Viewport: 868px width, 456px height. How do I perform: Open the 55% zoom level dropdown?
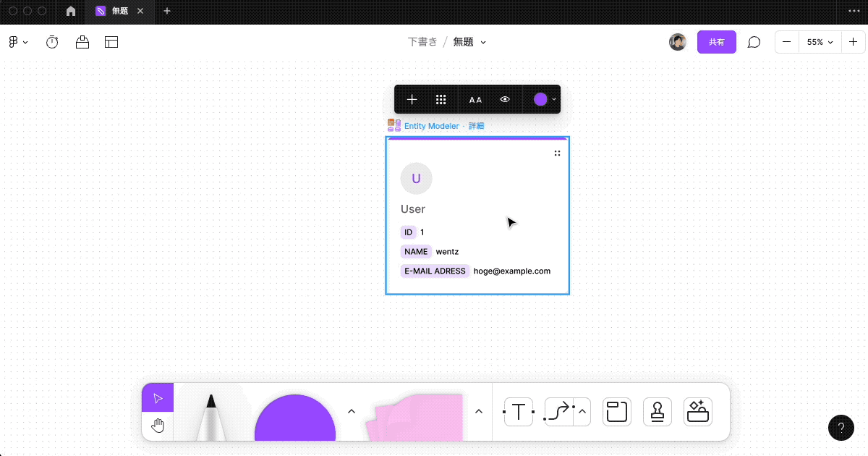point(820,42)
